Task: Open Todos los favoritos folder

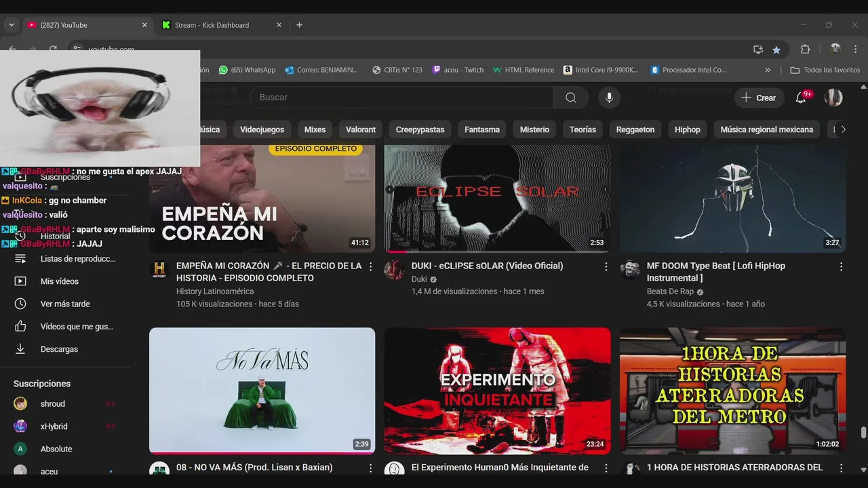Action: [825, 70]
